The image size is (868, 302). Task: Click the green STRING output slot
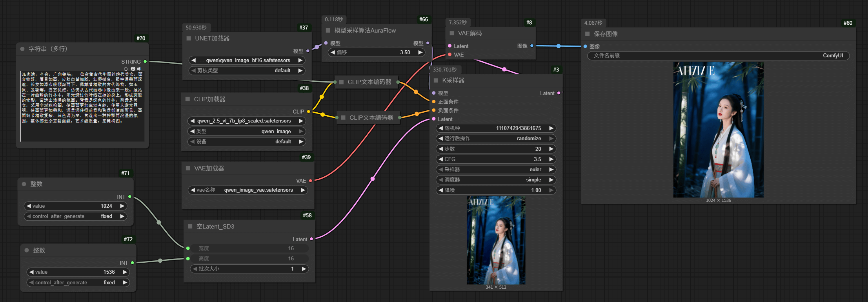145,62
